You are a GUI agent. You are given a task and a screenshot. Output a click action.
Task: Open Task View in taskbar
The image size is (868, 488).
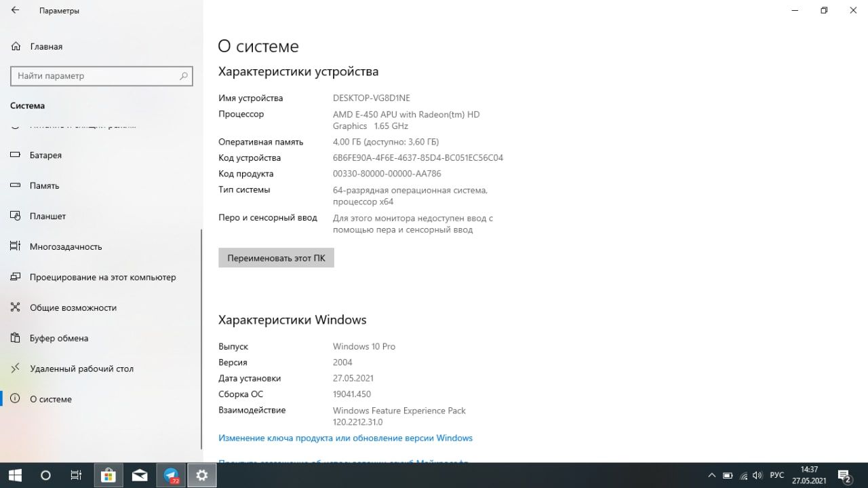point(77,475)
